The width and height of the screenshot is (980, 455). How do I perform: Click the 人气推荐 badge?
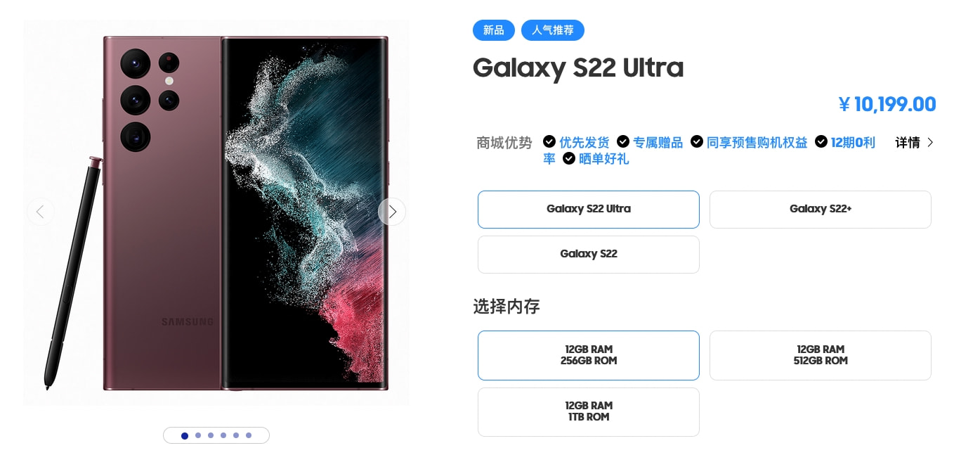tap(553, 30)
